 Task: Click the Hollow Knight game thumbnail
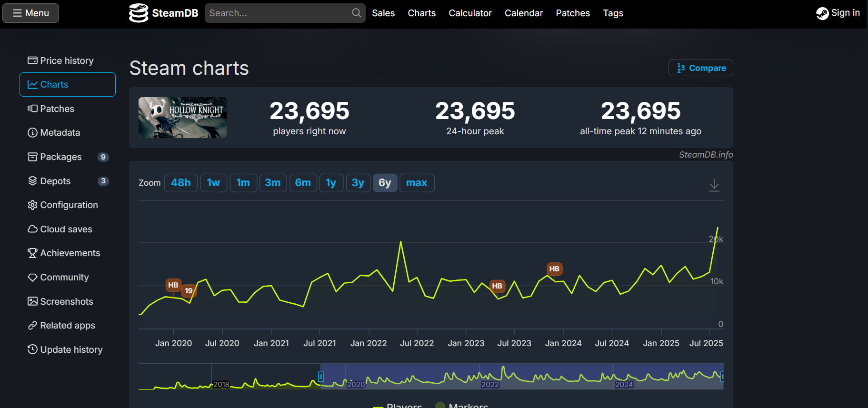pos(182,118)
